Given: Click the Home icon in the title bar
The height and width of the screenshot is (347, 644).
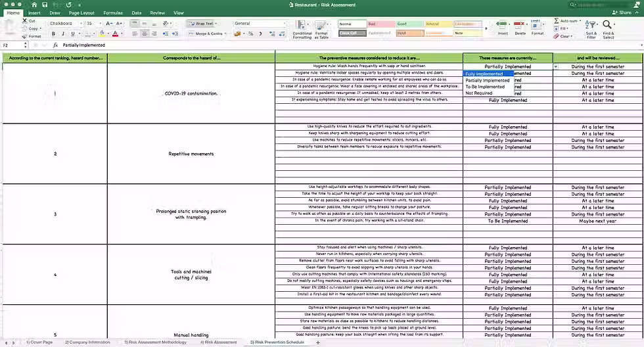Looking at the screenshot, I should click(x=34, y=5).
